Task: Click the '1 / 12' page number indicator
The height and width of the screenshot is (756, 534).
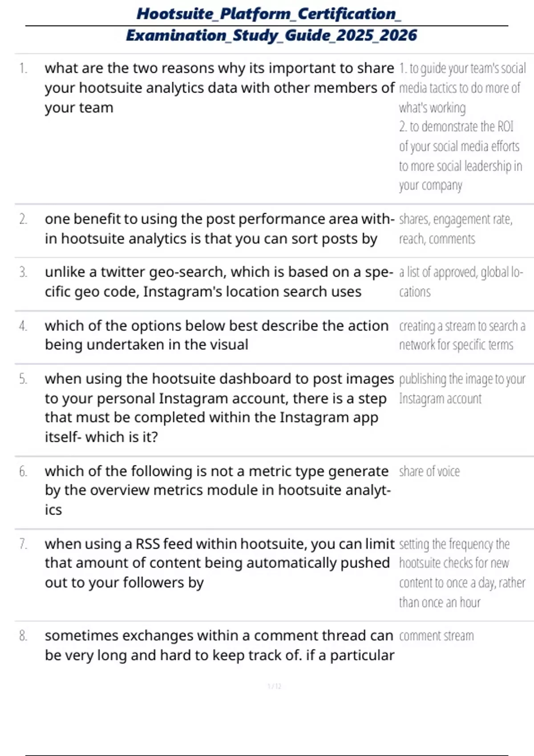Action: (274, 686)
